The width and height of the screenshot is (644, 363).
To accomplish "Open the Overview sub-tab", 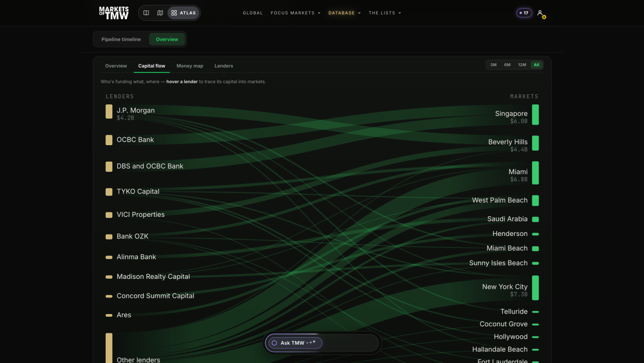I will point(116,66).
